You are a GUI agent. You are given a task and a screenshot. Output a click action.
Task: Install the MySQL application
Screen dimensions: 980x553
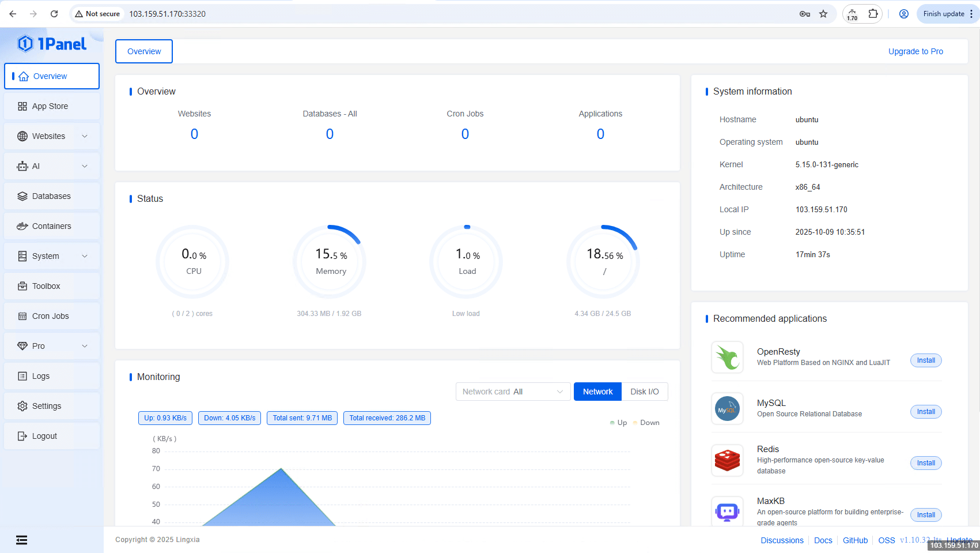(x=926, y=412)
